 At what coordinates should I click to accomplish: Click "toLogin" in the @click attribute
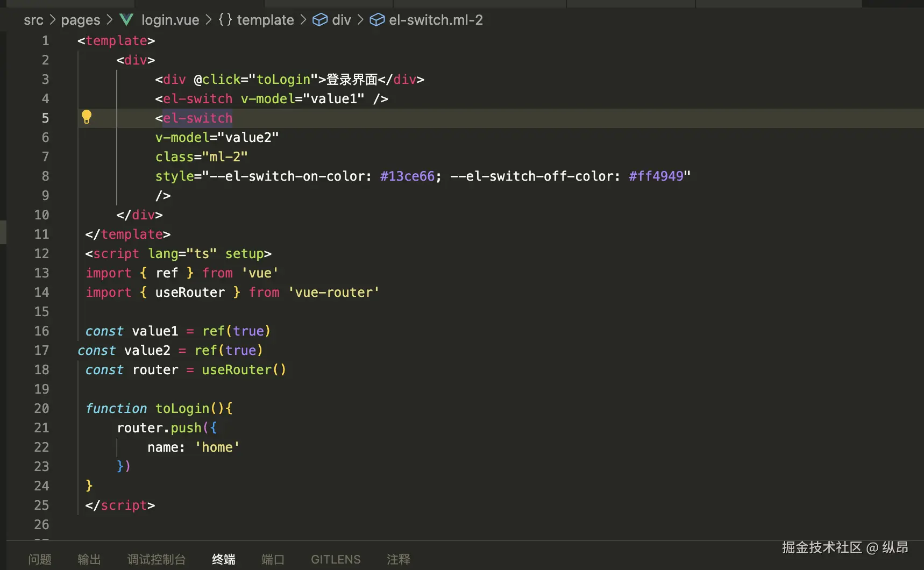[283, 80]
